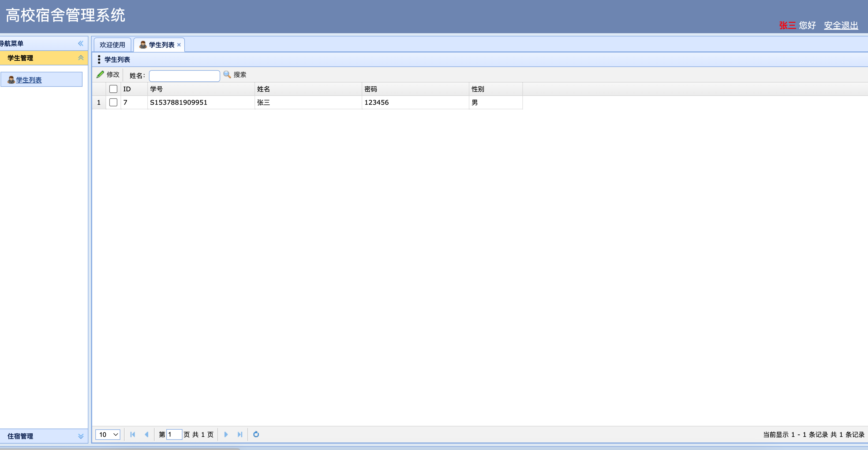Image resolution: width=868 pixels, height=450 pixels.
Task: Tick the select-all checkbox in table header
Action: [113, 89]
